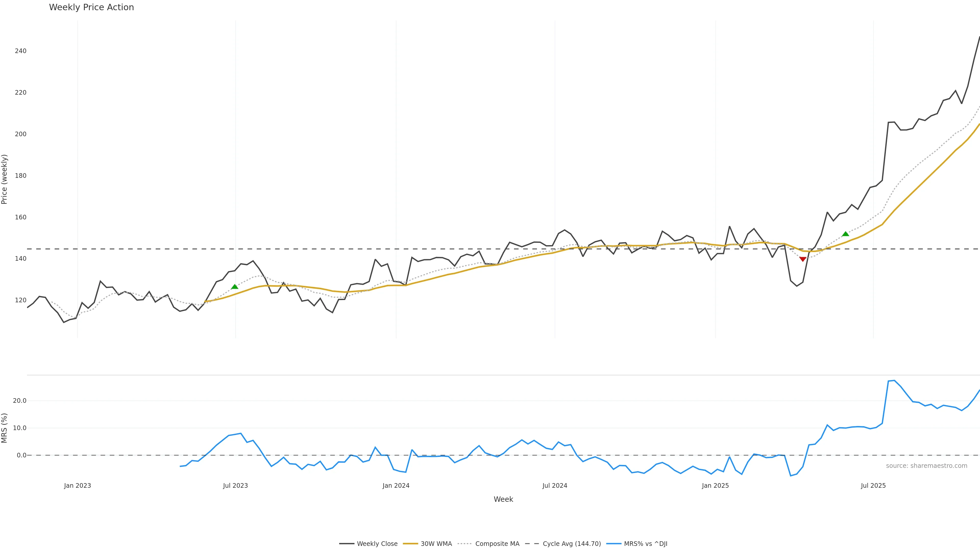Toggle the MRS% vs ^DJI legend label

[646, 544]
